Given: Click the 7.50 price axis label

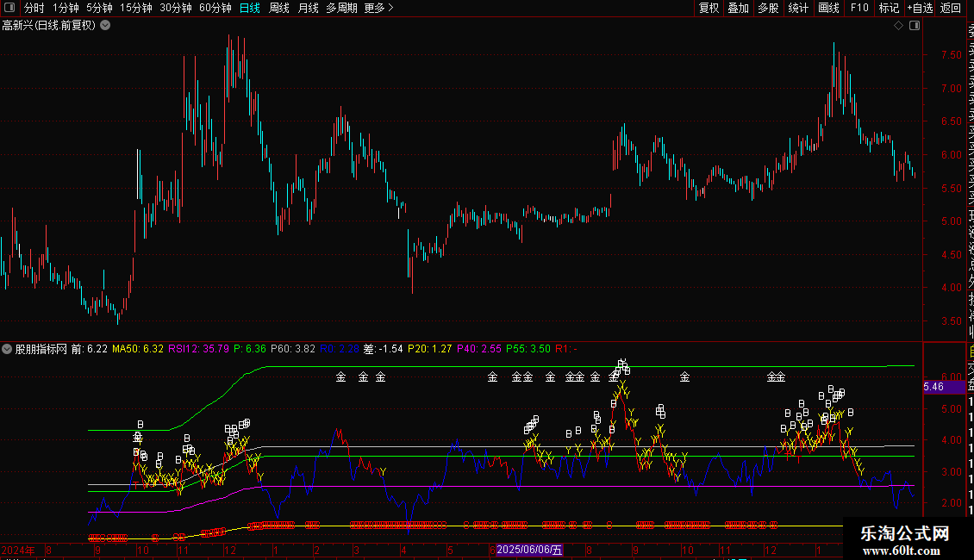Looking at the screenshot, I should pyautogui.click(x=951, y=54).
